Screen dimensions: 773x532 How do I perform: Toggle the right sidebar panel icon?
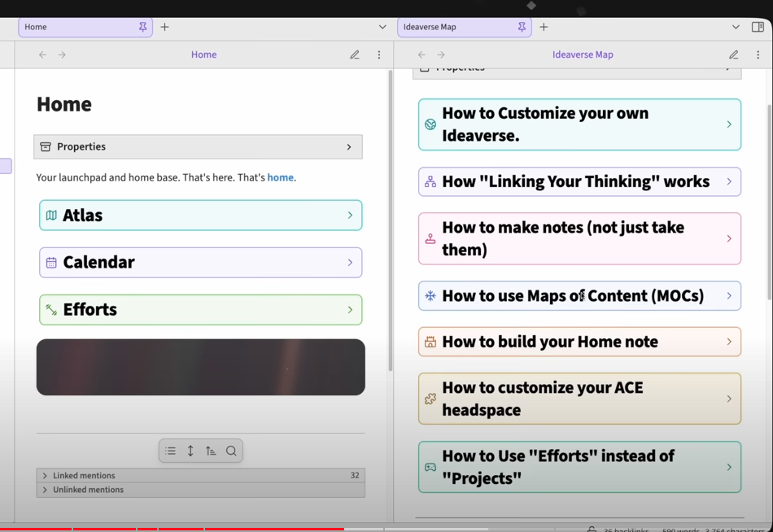[758, 27]
